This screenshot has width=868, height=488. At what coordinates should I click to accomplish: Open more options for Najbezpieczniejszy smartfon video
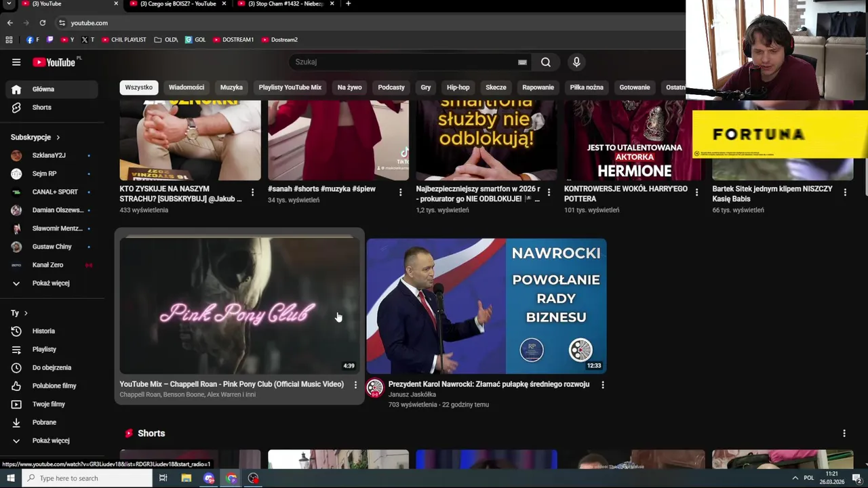[x=548, y=192]
